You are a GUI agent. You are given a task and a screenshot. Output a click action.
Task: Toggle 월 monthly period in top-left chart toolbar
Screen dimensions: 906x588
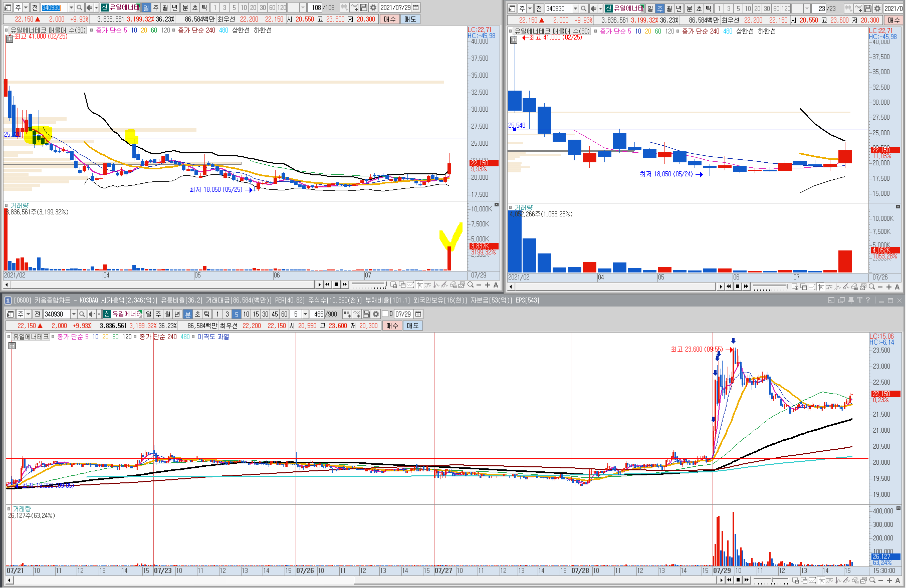[165, 8]
